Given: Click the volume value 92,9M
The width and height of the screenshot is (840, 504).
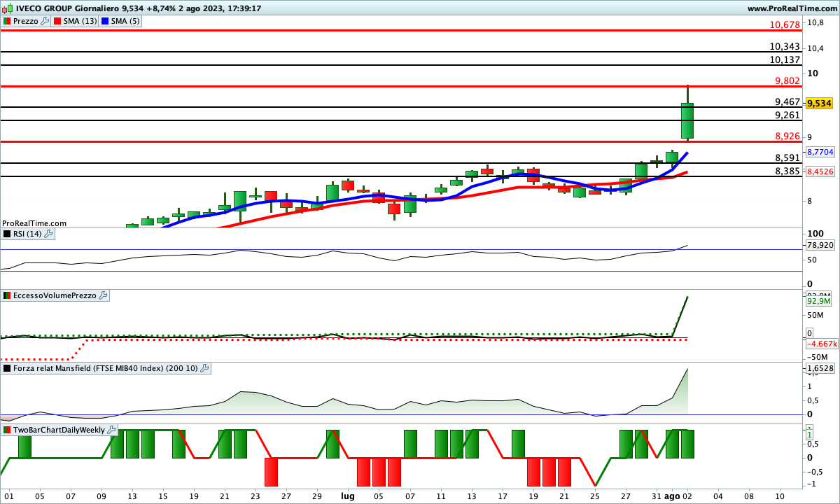Looking at the screenshot, I should [x=818, y=302].
